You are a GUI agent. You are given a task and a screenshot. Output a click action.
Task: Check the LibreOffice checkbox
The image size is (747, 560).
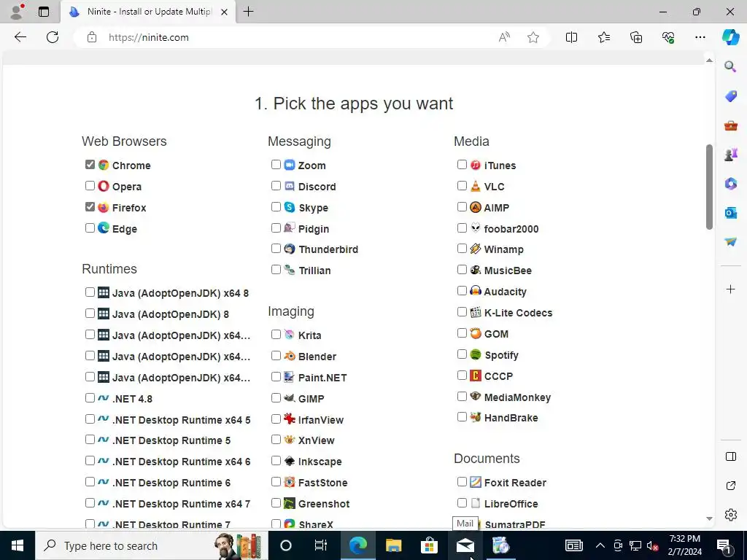click(x=462, y=503)
